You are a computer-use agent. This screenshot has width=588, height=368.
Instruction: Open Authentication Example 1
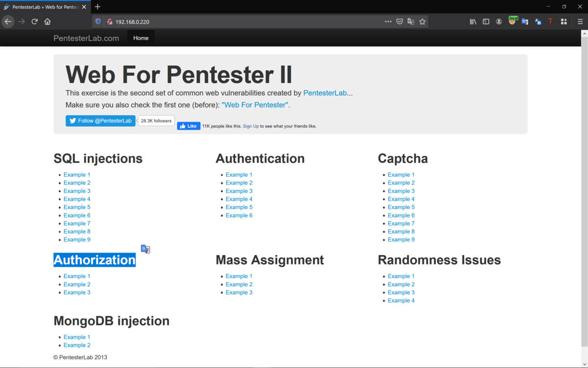239,175
